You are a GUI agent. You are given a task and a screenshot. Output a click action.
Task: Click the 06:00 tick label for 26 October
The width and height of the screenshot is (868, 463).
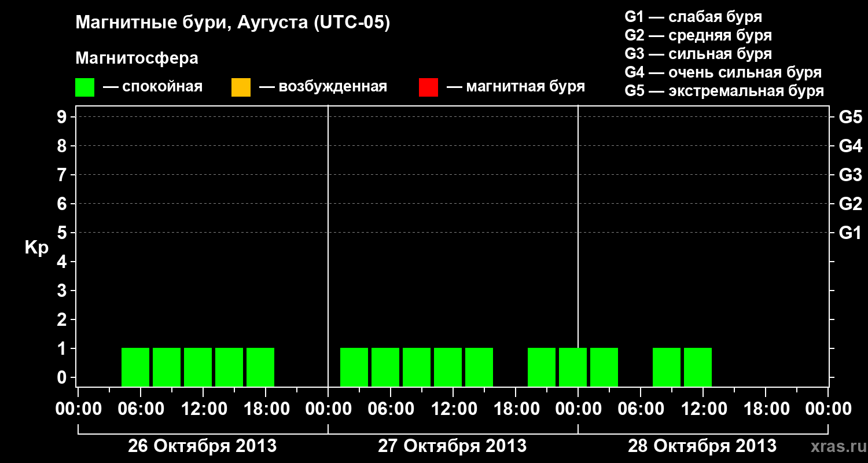pos(140,409)
